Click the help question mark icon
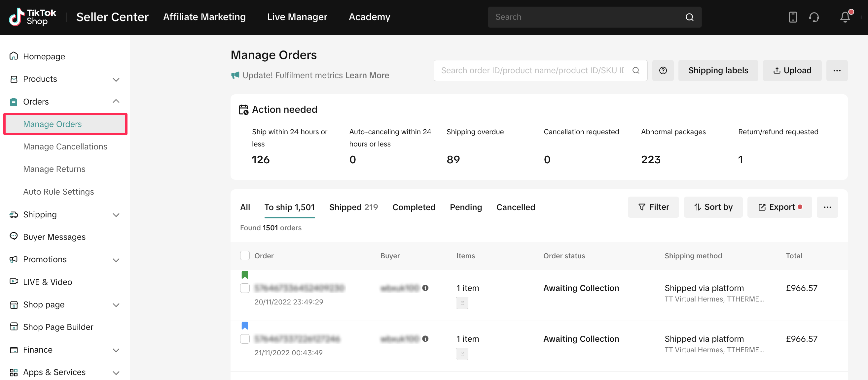Screen dimensions: 868x380 (x=663, y=70)
